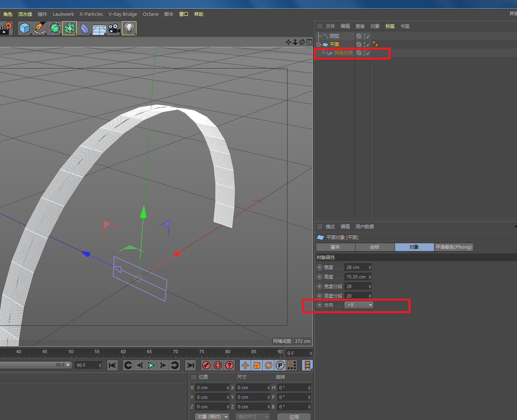Switch to the 平滑着色(Phong) tab
The height and width of the screenshot is (420, 517).
[x=454, y=247]
